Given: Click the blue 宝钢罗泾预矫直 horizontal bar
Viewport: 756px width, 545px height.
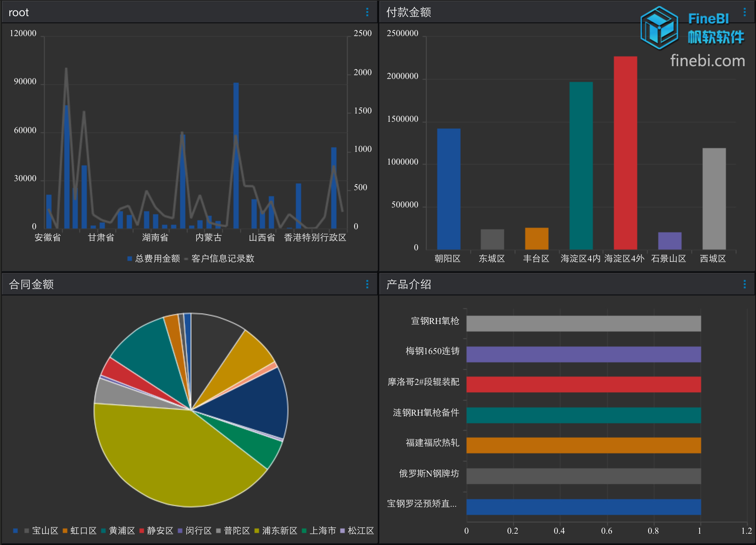Looking at the screenshot, I should point(583,507).
